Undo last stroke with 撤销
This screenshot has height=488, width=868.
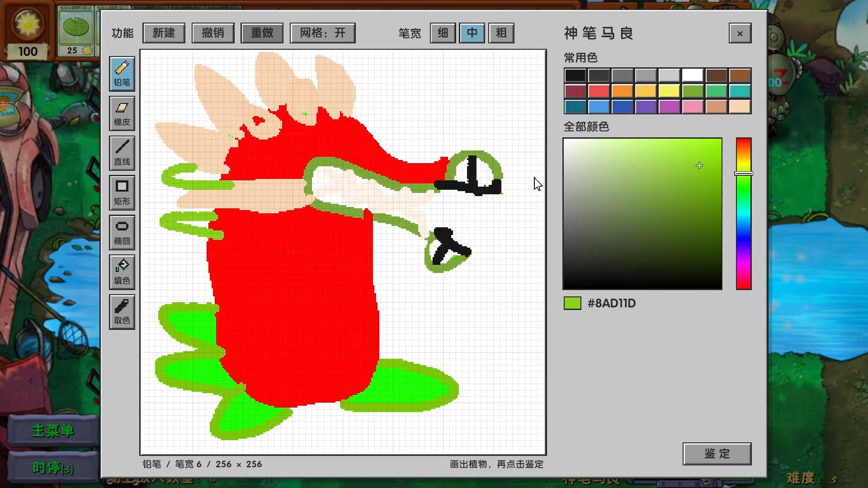pyautogui.click(x=213, y=33)
